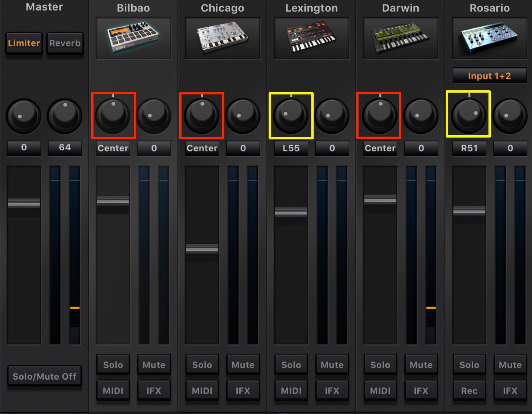The height and width of the screenshot is (414, 532).
Task: Select the Darwin track name header
Action: 401,8
